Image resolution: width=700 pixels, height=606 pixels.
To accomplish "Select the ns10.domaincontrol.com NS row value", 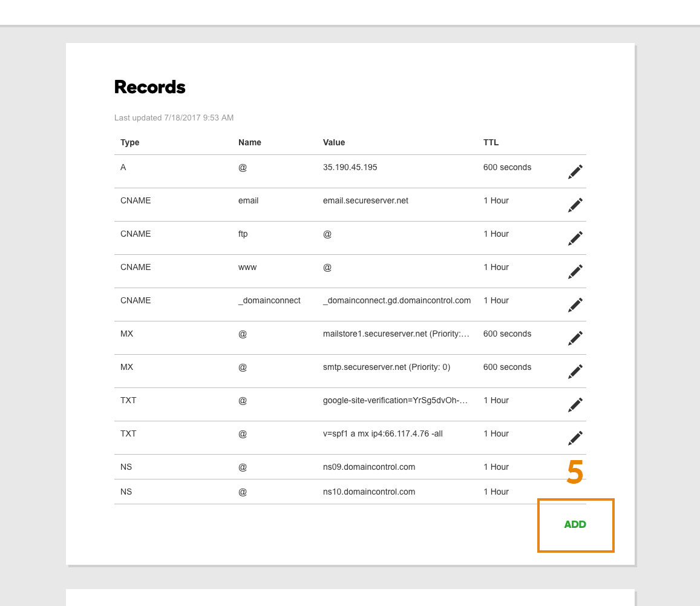I will [368, 492].
